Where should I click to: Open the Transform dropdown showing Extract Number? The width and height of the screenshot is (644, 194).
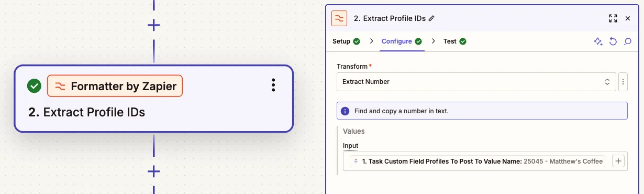coord(476,82)
